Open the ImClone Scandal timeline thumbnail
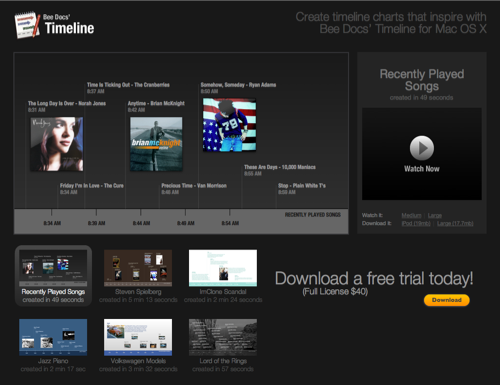Image resolution: width=500 pixels, height=385 pixels. pyautogui.click(x=223, y=268)
